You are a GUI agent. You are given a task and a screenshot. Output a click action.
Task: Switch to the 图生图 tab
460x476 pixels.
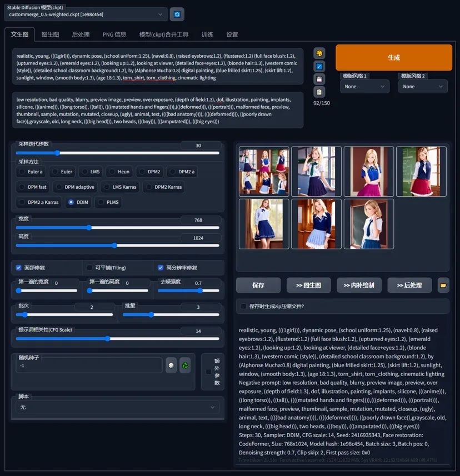pos(50,34)
